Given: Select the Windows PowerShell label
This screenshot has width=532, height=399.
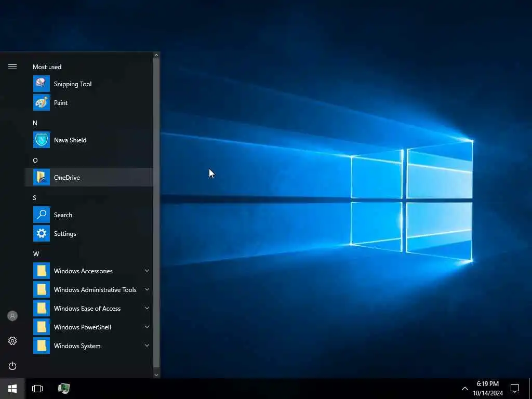Looking at the screenshot, I should [x=83, y=327].
